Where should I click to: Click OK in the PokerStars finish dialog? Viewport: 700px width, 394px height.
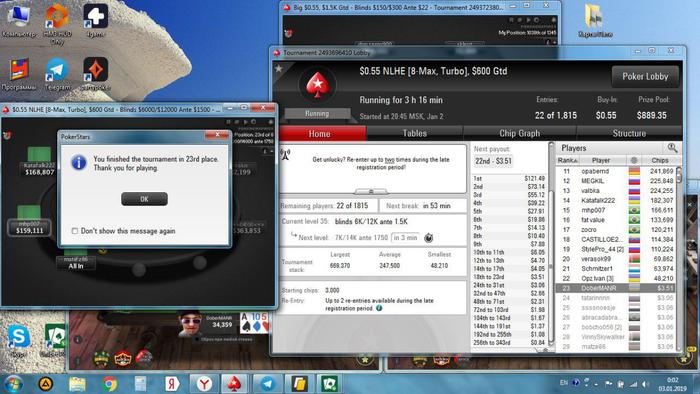coord(144,199)
